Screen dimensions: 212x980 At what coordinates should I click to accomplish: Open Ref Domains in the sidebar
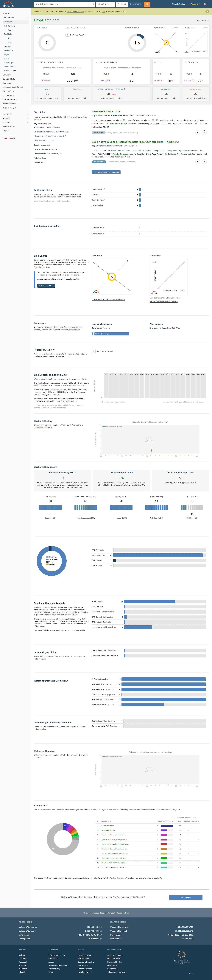(10, 26)
